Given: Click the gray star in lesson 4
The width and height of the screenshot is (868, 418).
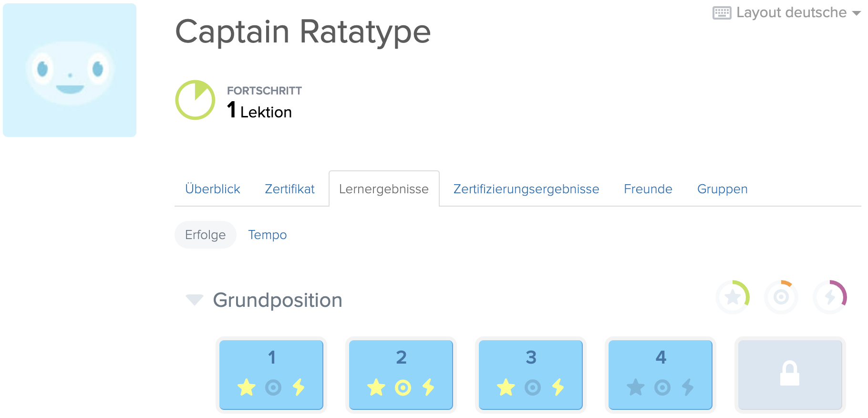Looking at the screenshot, I should pos(636,387).
